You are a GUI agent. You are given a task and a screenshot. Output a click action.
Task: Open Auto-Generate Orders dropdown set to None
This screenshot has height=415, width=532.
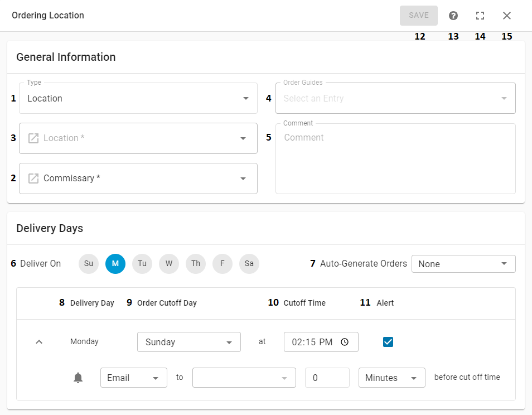click(x=463, y=264)
